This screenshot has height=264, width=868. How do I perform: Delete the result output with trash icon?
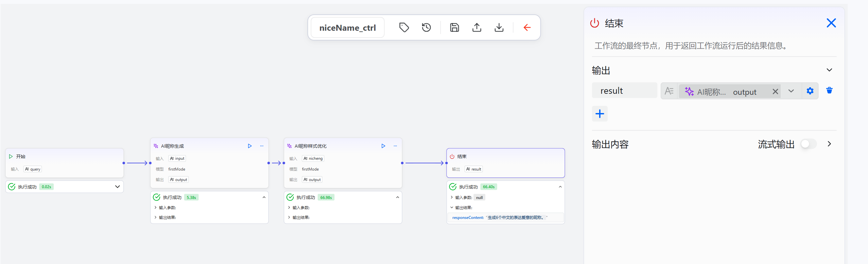click(x=829, y=90)
